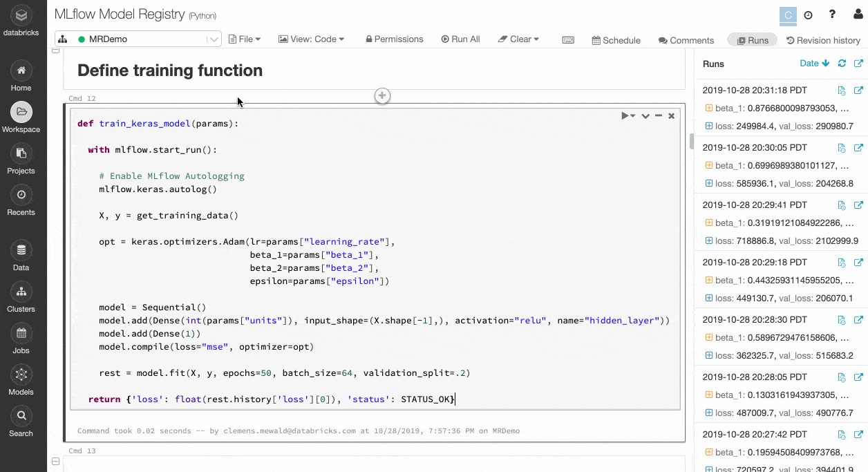Open the View: Code dropdown
The height and width of the screenshot is (472, 868).
click(x=311, y=39)
